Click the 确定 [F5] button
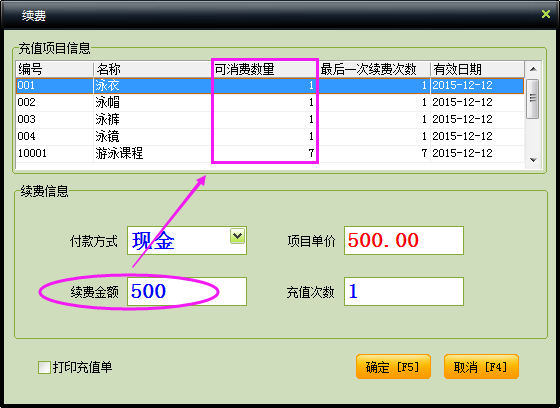The width and height of the screenshot is (560, 408). click(393, 367)
